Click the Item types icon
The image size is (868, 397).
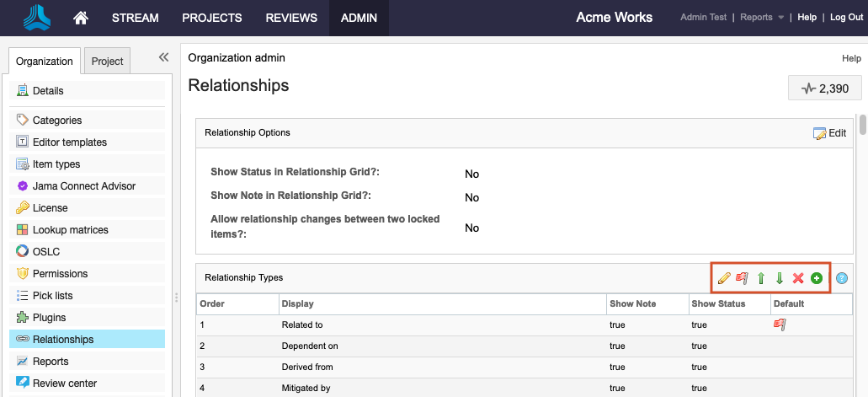click(22, 164)
